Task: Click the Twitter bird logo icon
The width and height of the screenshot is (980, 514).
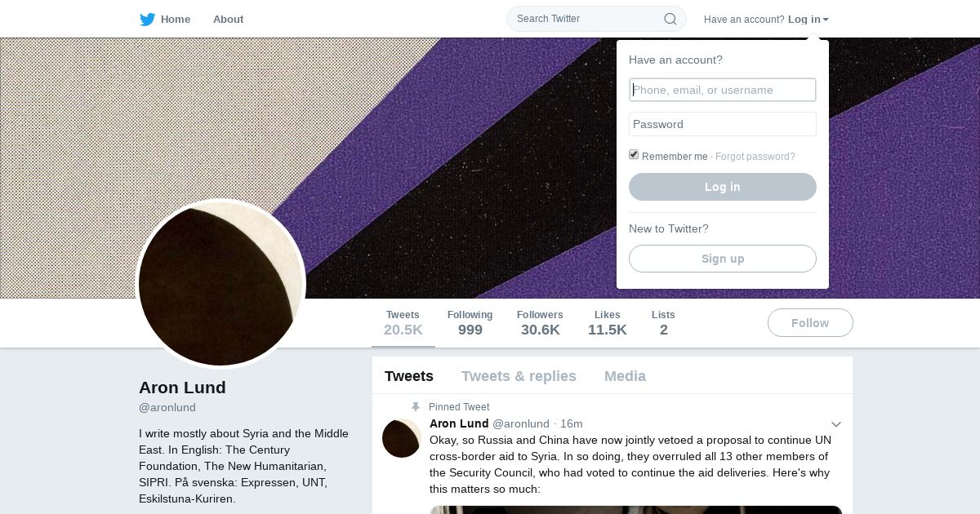Action: click(147, 19)
